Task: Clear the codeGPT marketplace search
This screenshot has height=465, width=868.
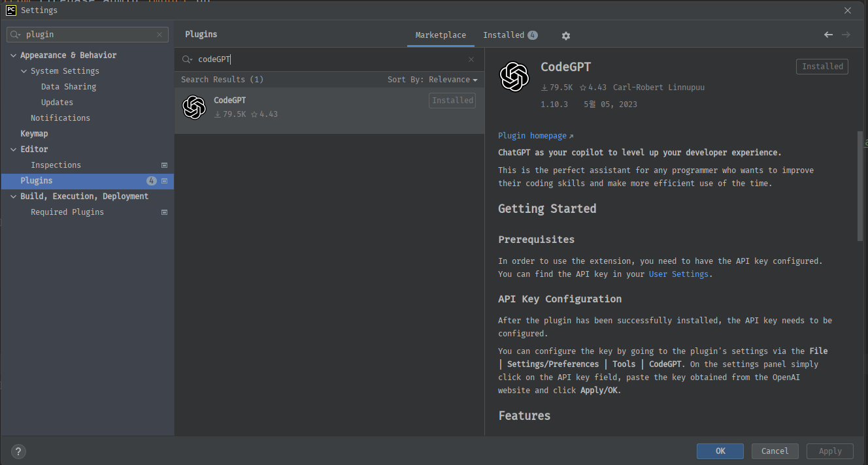Action: pyautogui.click(x=471, y=59)
